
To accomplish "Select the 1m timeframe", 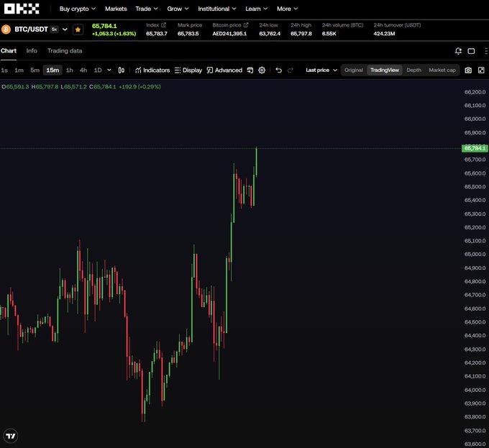I will (x=19, y=70).
